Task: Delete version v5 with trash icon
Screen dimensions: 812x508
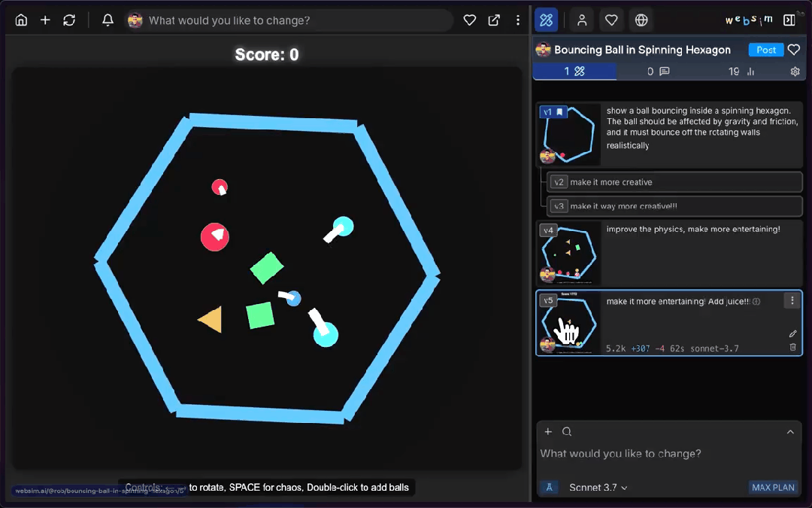Action: 792,347
